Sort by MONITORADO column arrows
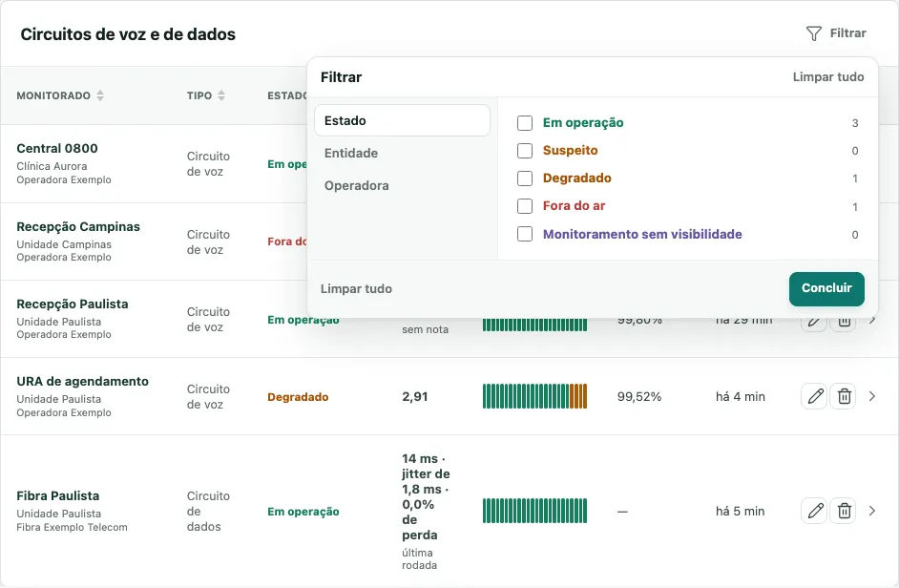 pos(100,95)
